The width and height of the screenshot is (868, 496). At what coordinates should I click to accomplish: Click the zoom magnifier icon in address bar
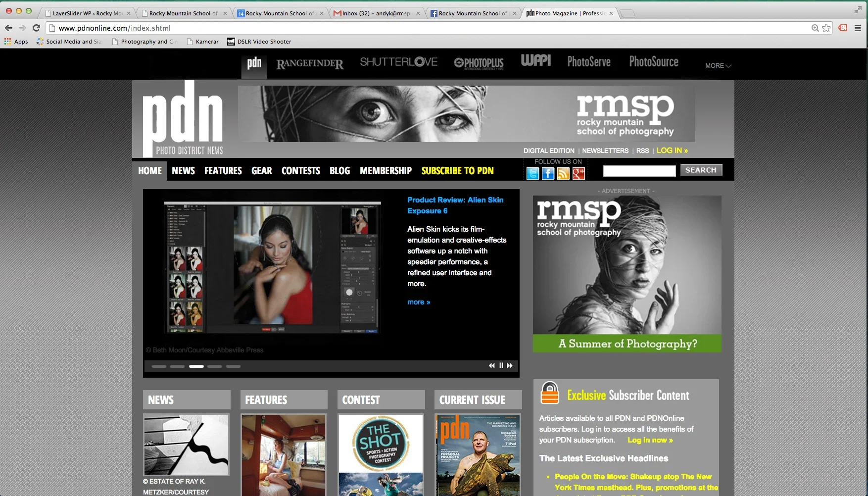point(815,28)
